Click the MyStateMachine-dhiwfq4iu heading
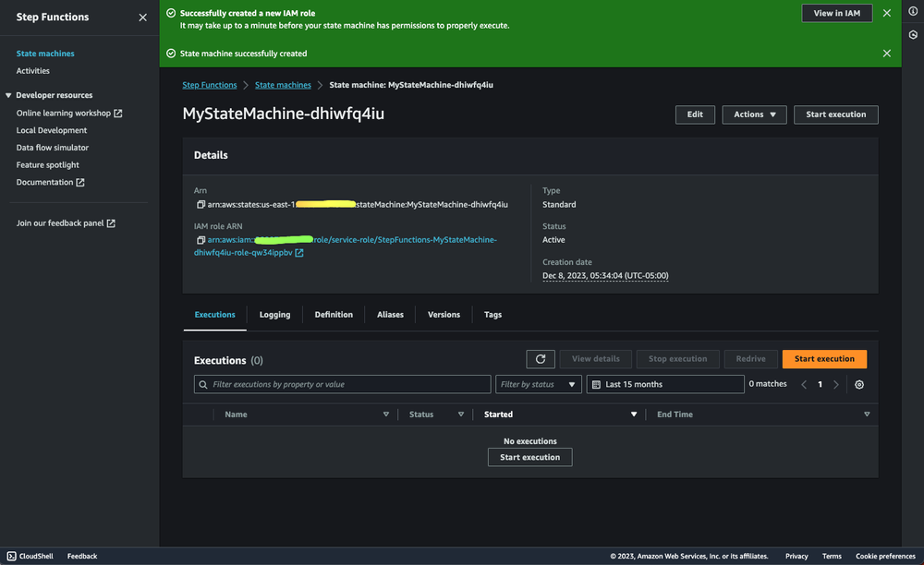The width and height of the screenshot is (924, 565). click(x=284, y=114)
